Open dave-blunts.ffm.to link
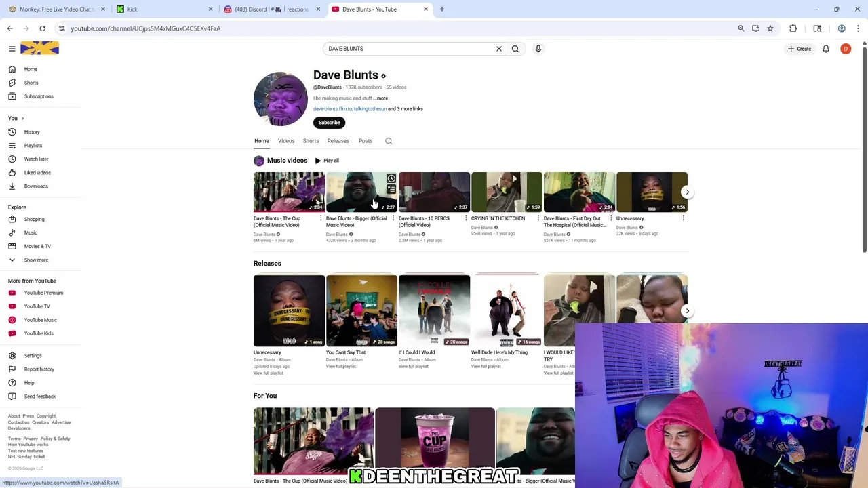868x488 pixels. [350, 109]
